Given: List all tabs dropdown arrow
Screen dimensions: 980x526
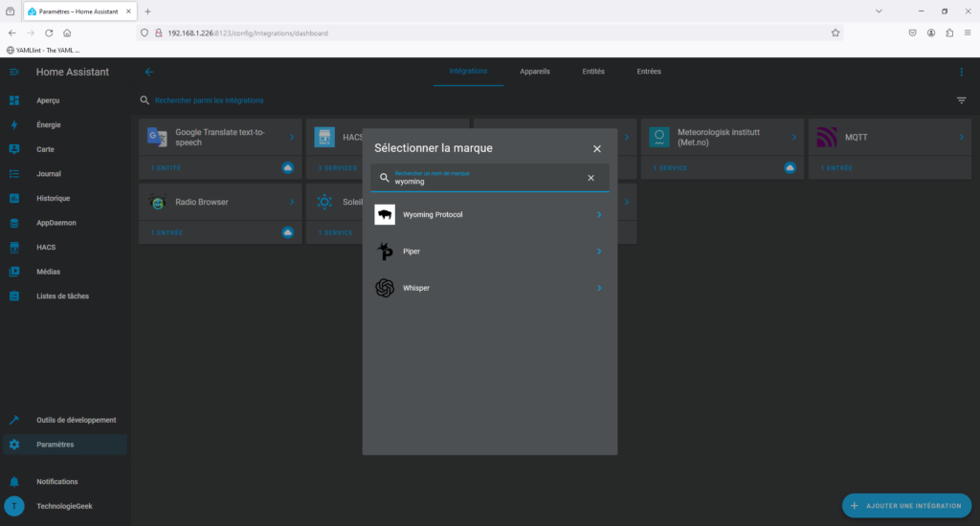Looking at the screenshot, I should pos(879,11).
